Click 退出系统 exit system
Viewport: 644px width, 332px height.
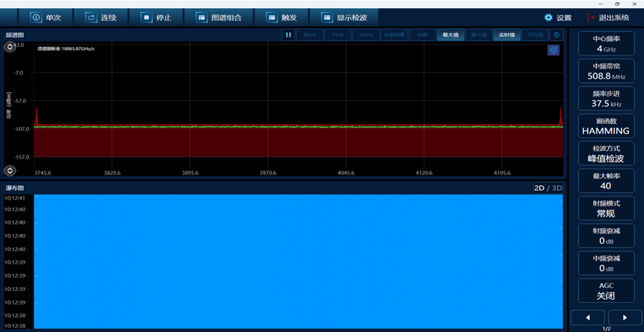point(607,17)
